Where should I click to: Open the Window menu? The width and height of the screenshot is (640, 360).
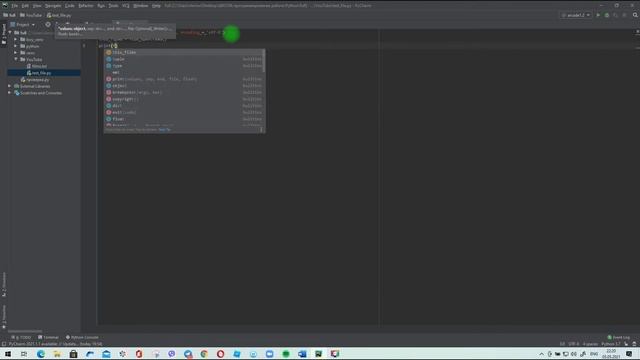[x=141, y=6]
